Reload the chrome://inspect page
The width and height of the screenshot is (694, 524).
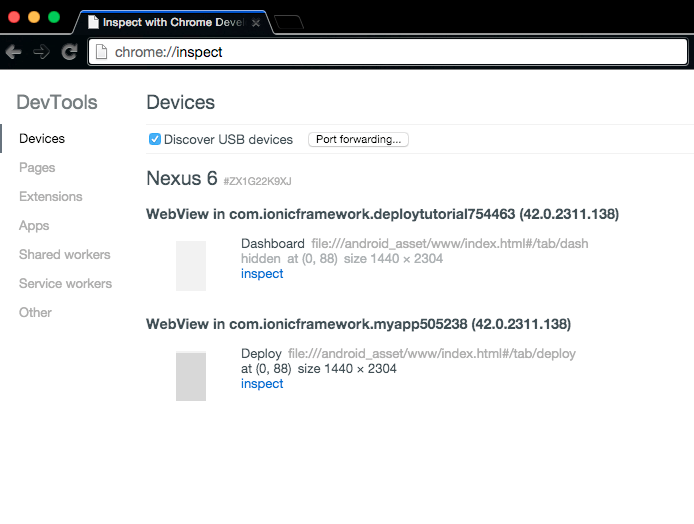(x=69, y=52)
